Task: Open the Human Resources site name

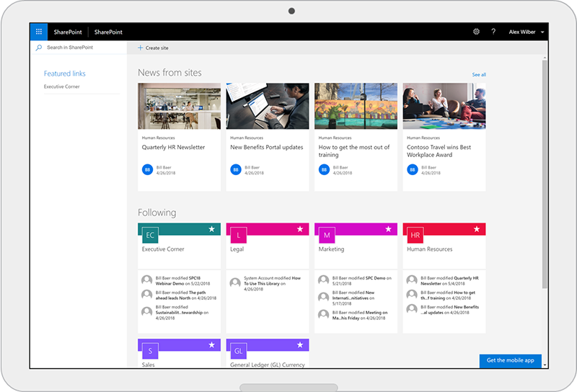Action: 429,249
